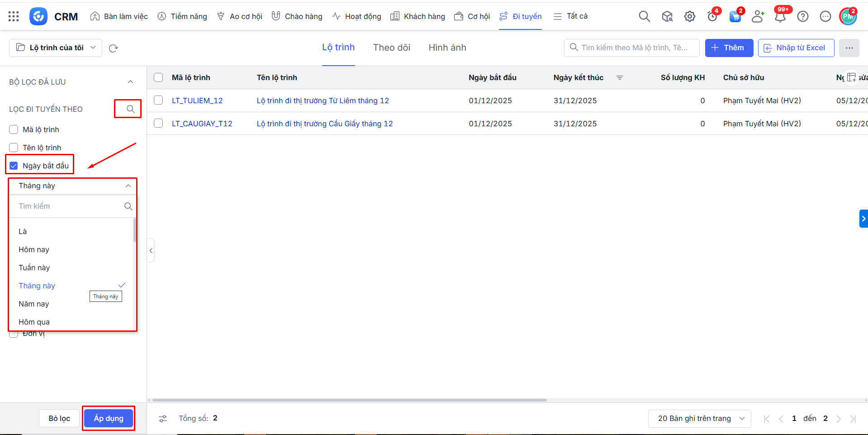Choose Tuần này from the date options
The image size is (868, 435).
click(34, 268)
